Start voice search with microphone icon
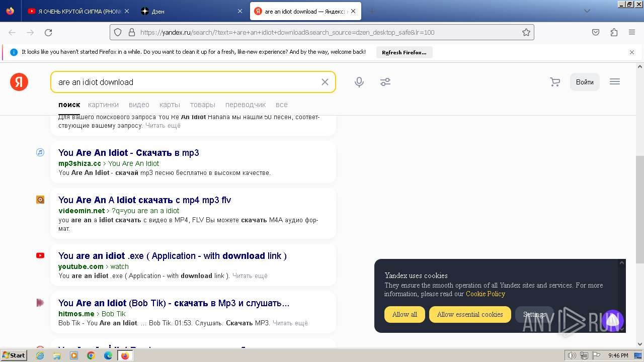 point(359,82)
